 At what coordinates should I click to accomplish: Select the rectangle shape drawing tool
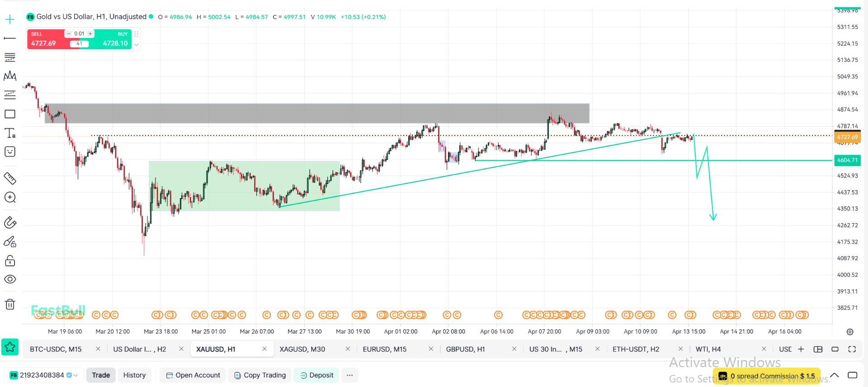(9, 114)
